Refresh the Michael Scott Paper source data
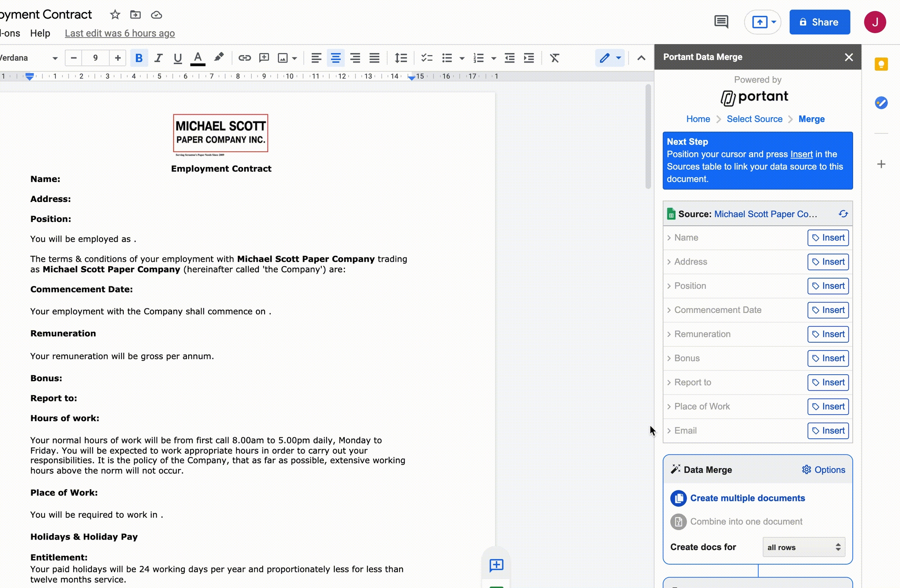 tap(843, 214)
